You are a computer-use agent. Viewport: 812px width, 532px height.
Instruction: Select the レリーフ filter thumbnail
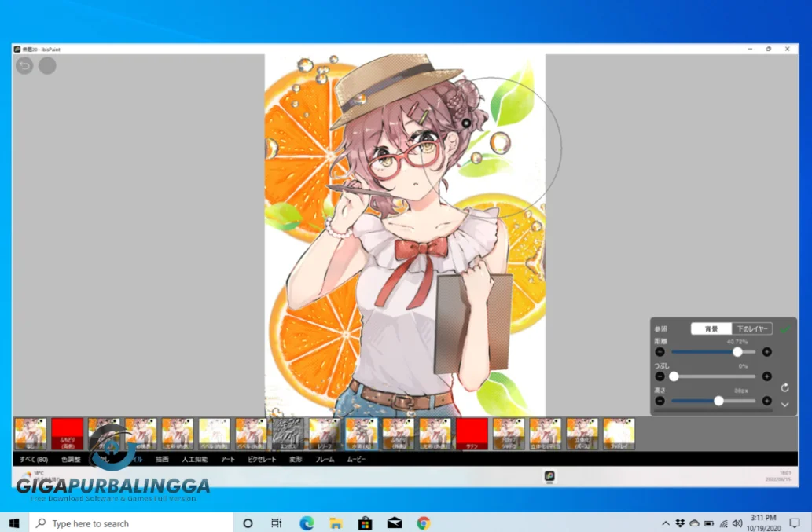pos(325,434)
